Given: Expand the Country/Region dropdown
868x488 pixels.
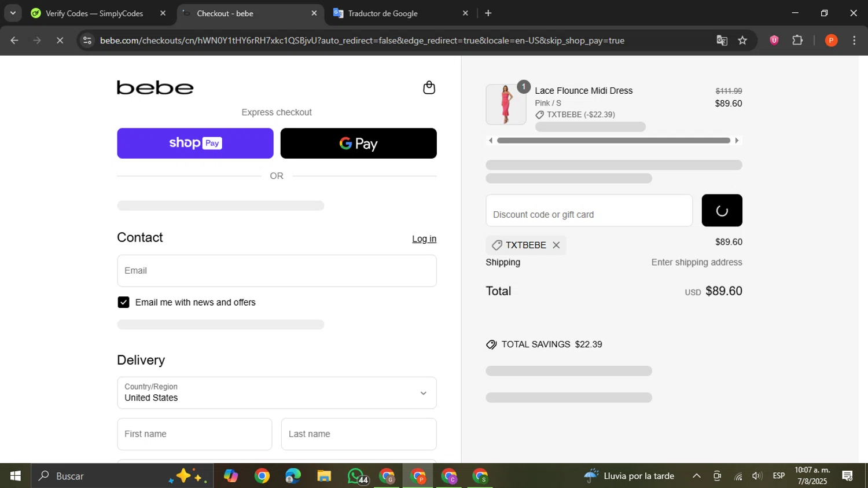Looking at the screenshot, I should pyautogui.click(x=277, y=392).
